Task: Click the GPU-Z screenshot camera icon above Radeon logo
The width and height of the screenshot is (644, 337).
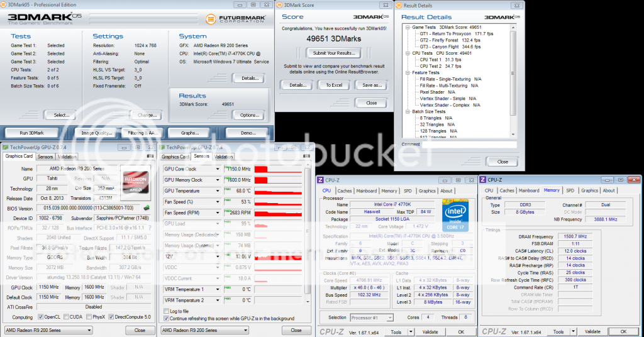Action: 150,157
